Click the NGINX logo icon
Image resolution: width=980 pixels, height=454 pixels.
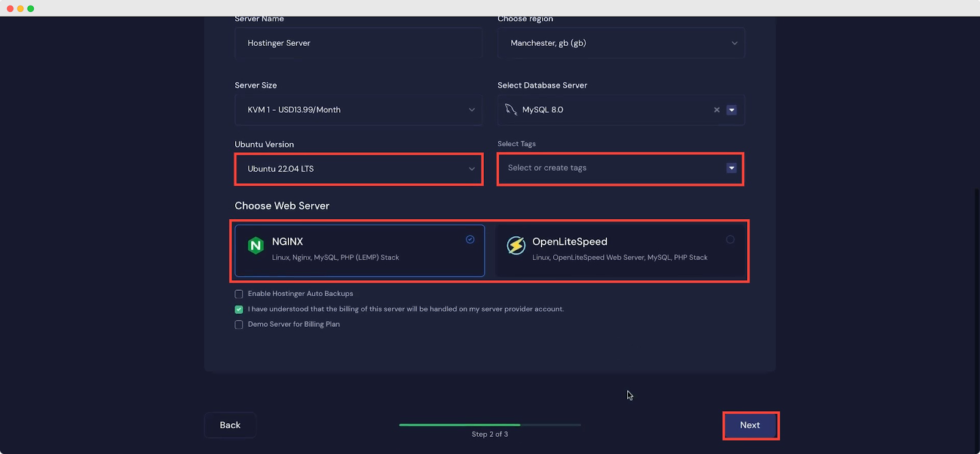[x=256, y=246]
